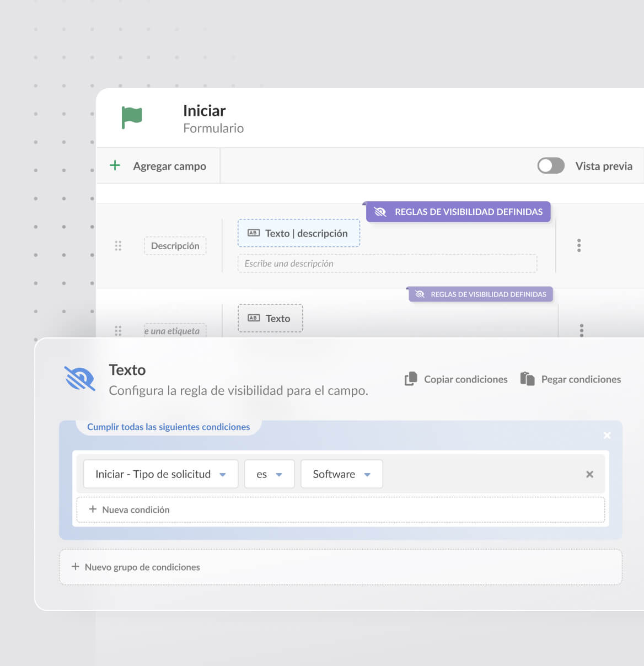Click the crossed-eye visibility icon beside Texto title

pos(79,379)
